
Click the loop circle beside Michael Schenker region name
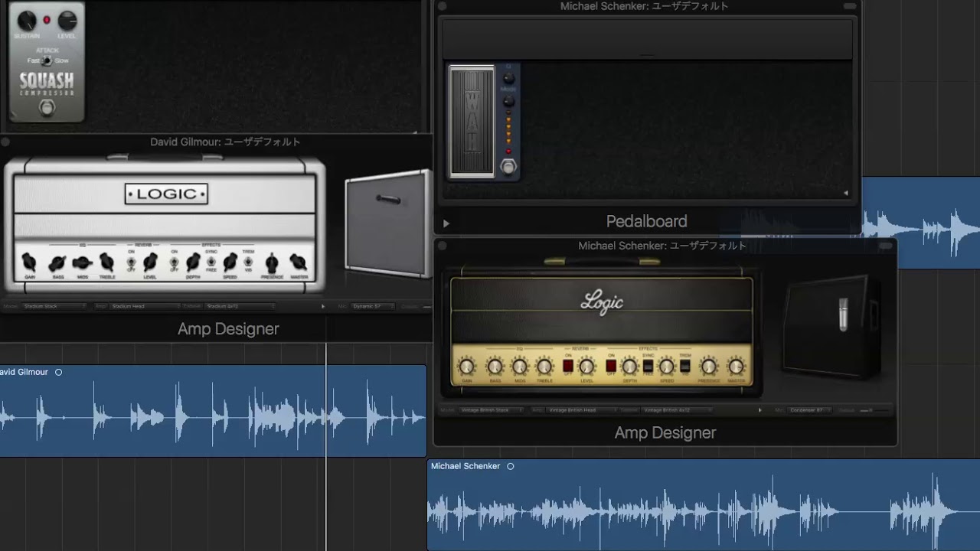click(511, 466)
